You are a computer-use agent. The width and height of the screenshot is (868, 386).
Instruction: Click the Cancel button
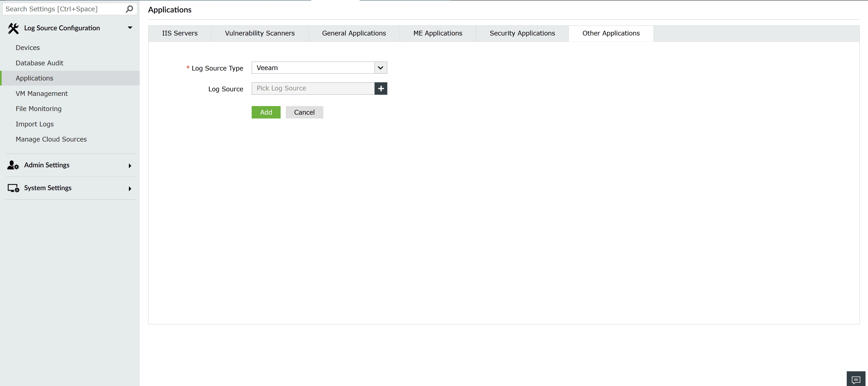pos(304,112)
